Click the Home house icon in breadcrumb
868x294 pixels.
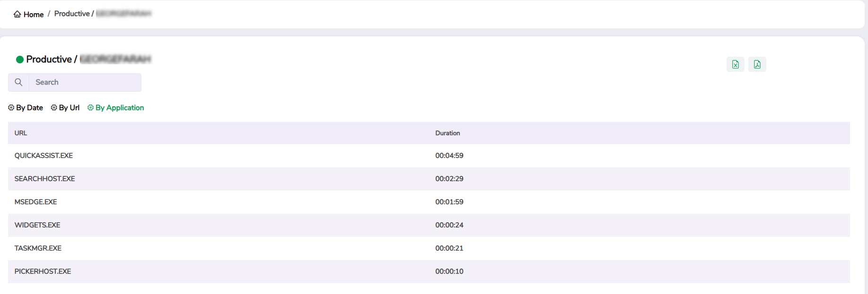click(17, 14)
